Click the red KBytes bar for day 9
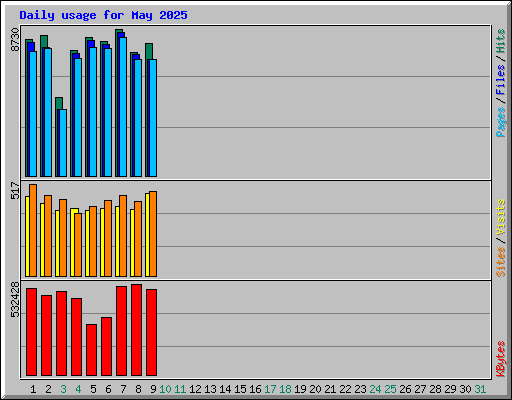Screen dimensions: 512x400 tap(151, 332)
